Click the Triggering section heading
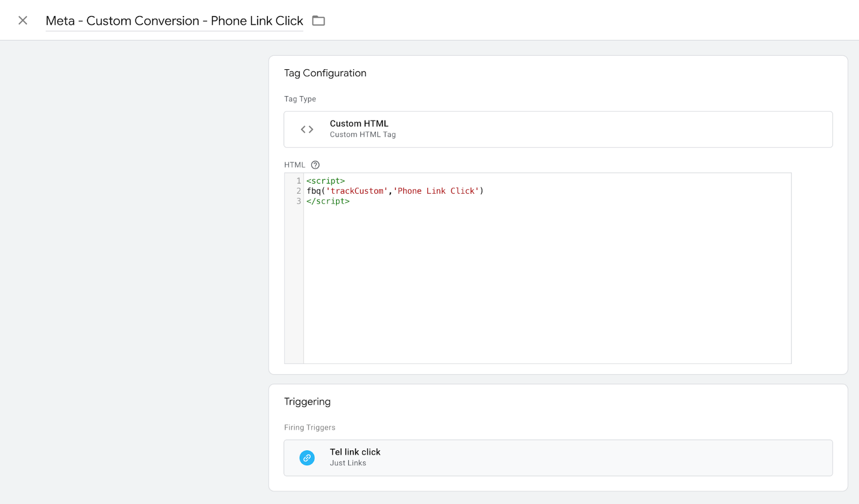859x504 pixels. (307, 401)
